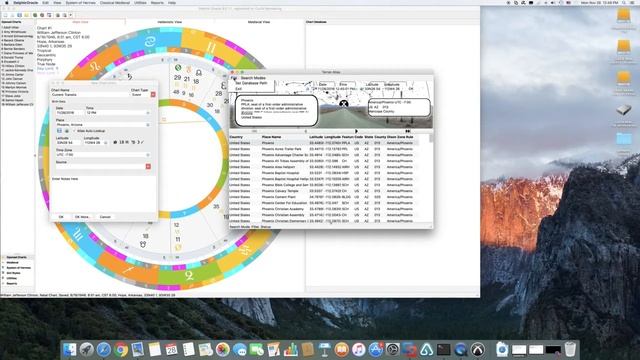Open iBooks from the dock

coord(341,350)
